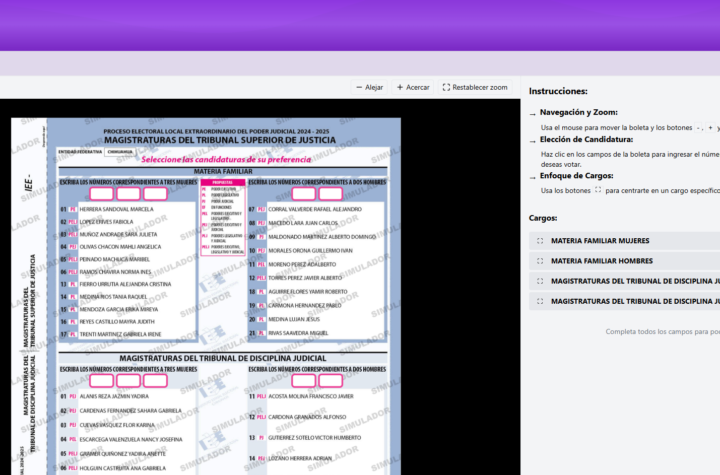Click third women's number box under Materia Familiar

click(x=155, y=194)
